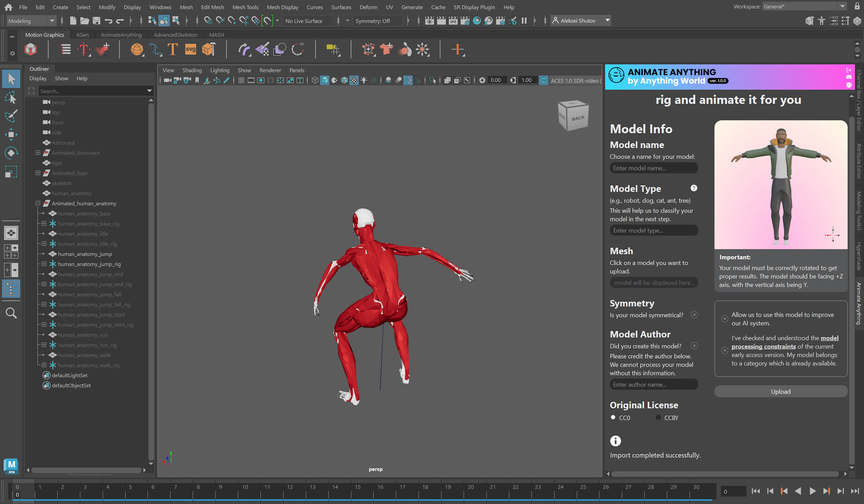The height and width of the screenshot is (504, 864).
Task: Select the Paint Selection tool
Action: pos(11,116)
